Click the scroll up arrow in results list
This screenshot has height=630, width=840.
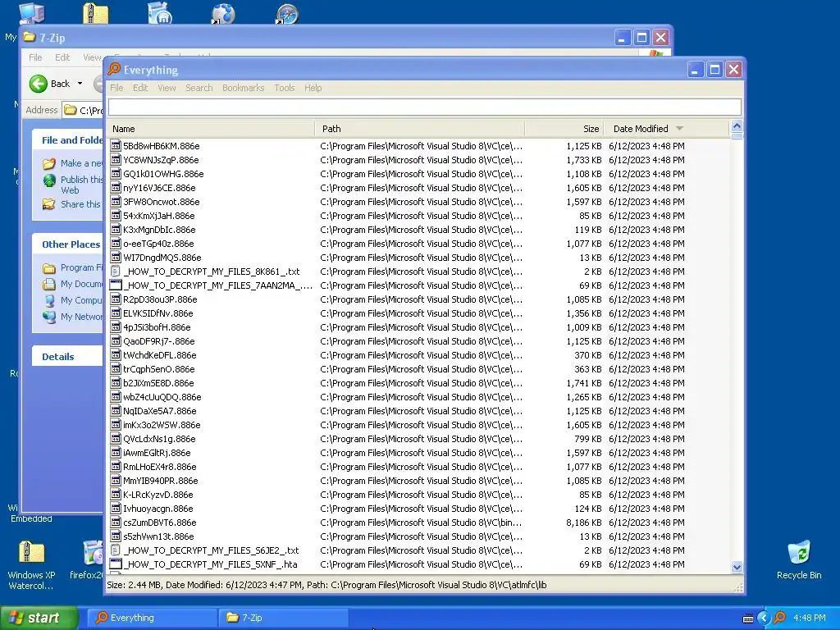click(737, 126)
